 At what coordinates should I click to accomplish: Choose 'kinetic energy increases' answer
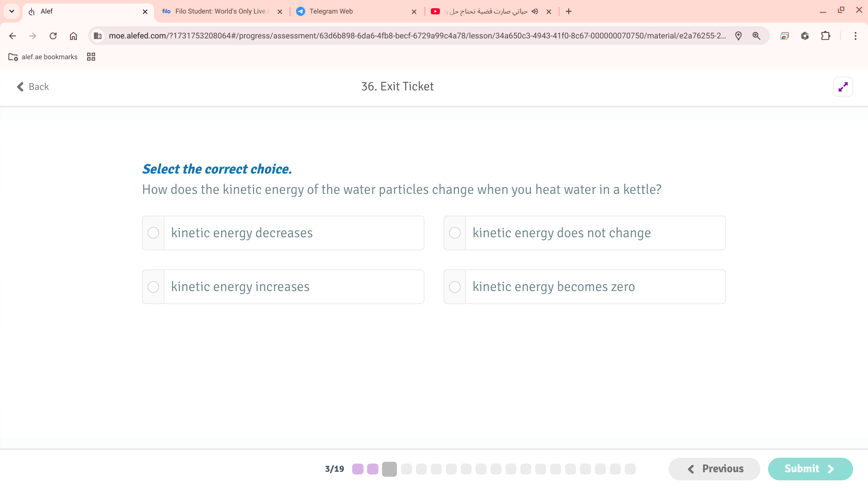pos(153,287)
